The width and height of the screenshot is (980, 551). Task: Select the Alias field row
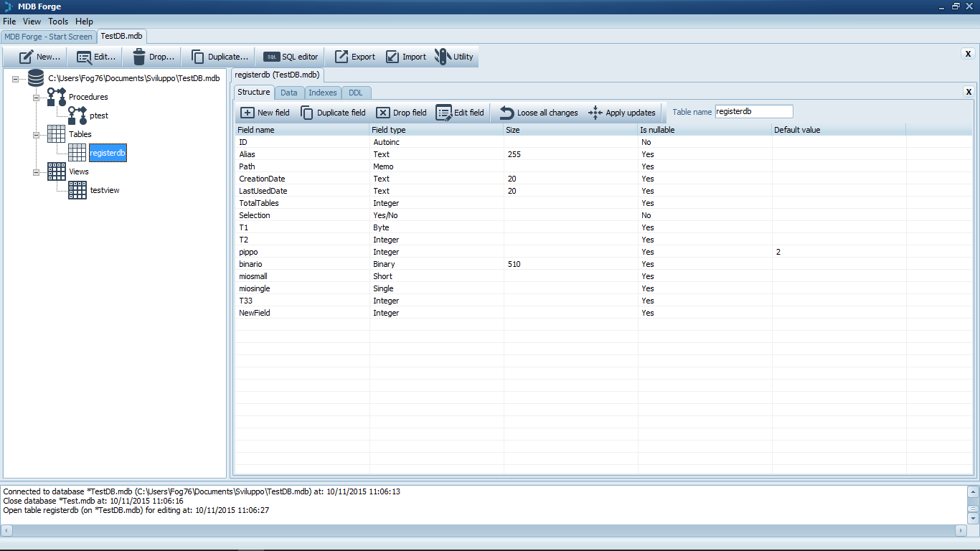click(603, 154)
